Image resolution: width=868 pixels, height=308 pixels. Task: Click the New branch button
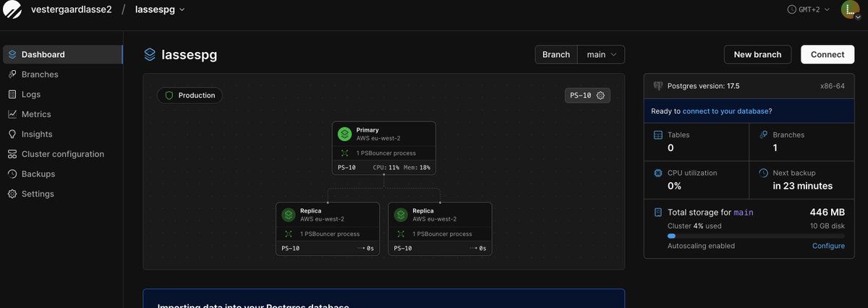(757, 54)
